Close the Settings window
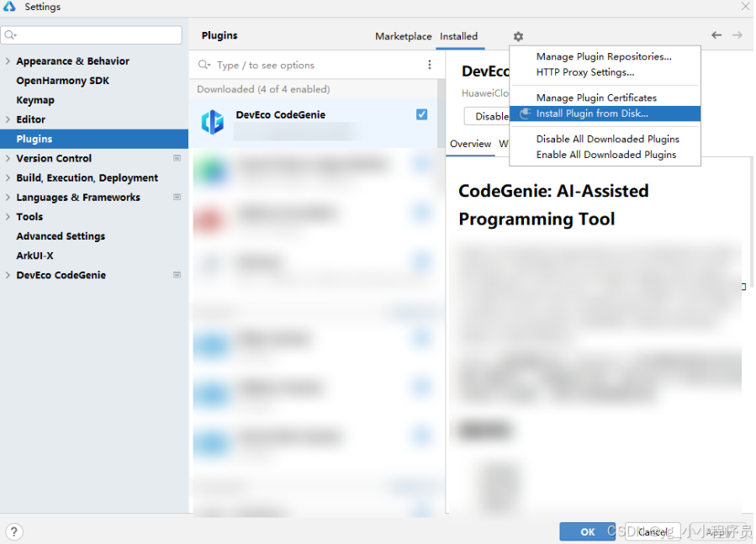The height and width of the screenshot is (544, 756). pos(747,6)
